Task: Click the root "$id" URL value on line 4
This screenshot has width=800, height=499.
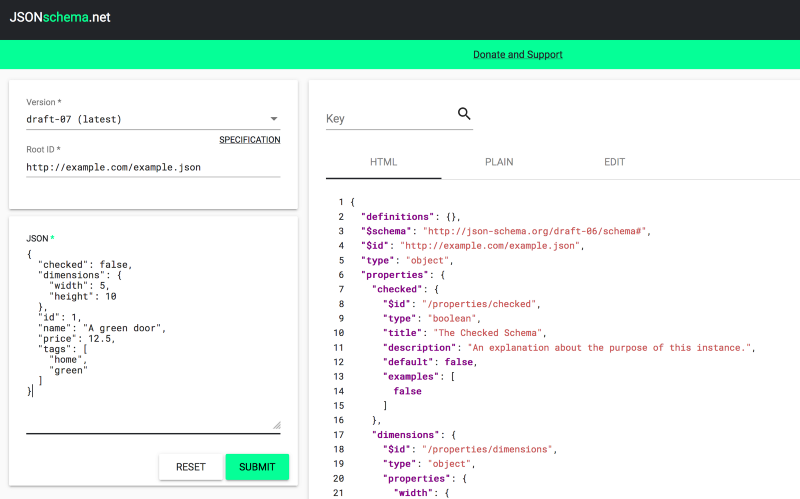Action: (x=490, y=246)
